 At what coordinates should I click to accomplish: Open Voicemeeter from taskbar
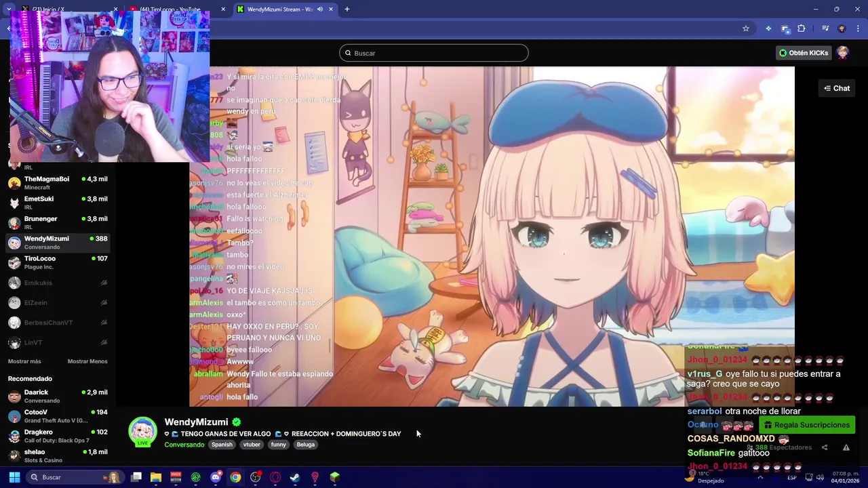tap(176, 477)
